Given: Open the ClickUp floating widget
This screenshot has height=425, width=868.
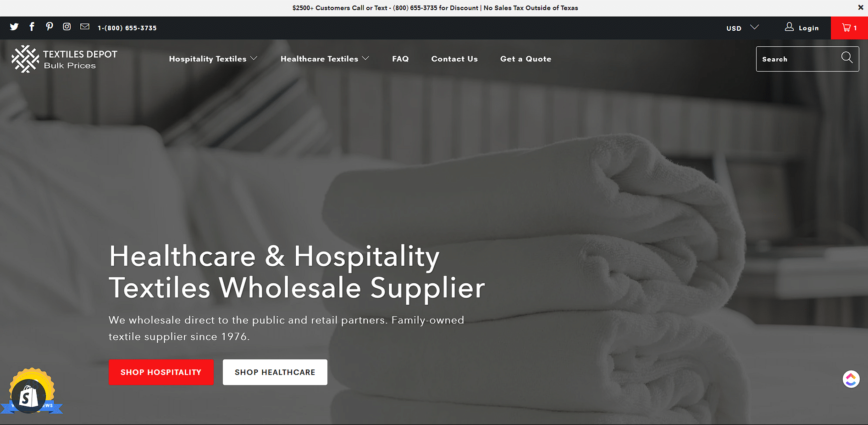Looking at the screenshot, I should (851, 379).
